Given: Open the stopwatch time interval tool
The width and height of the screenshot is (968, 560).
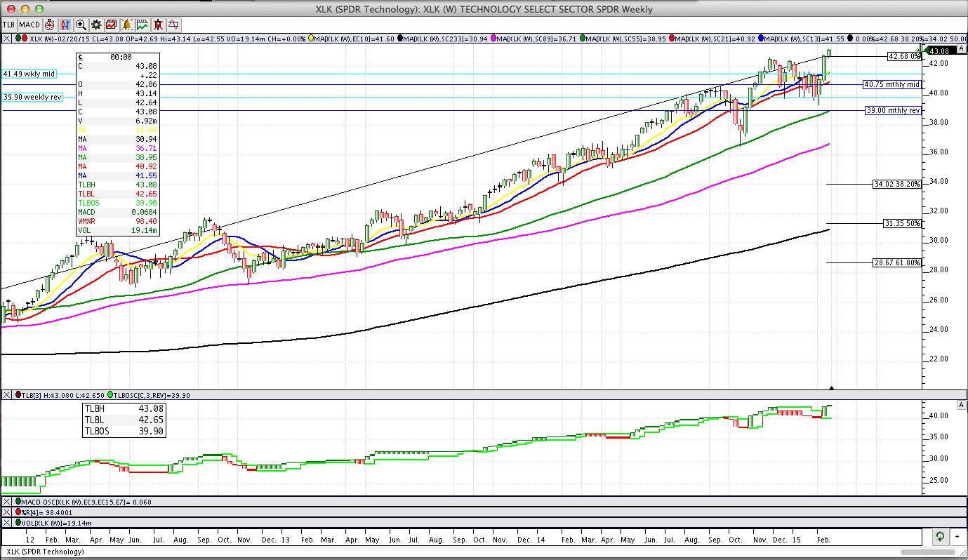Looking at the screenshot, I should click(x=50, y=25).
